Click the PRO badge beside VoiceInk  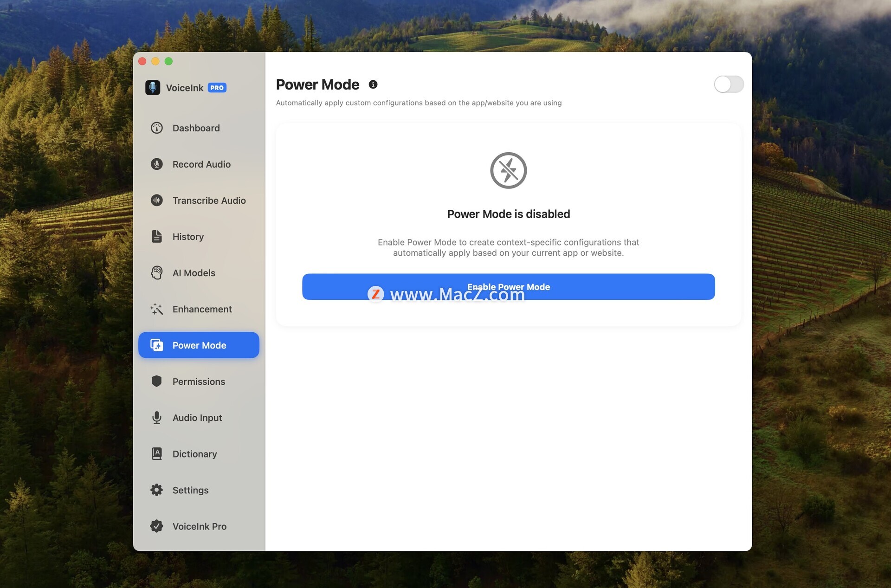tap(217, 88)
